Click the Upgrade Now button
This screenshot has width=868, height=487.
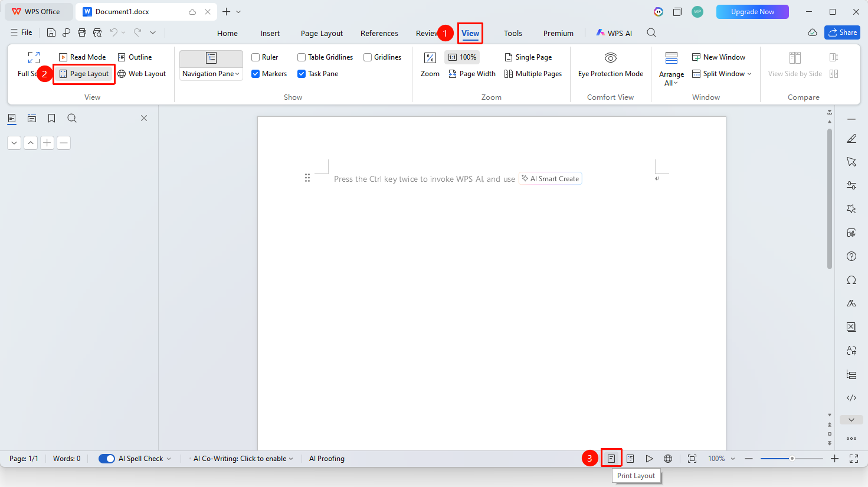pyautogui.click(x=752, y=12)
